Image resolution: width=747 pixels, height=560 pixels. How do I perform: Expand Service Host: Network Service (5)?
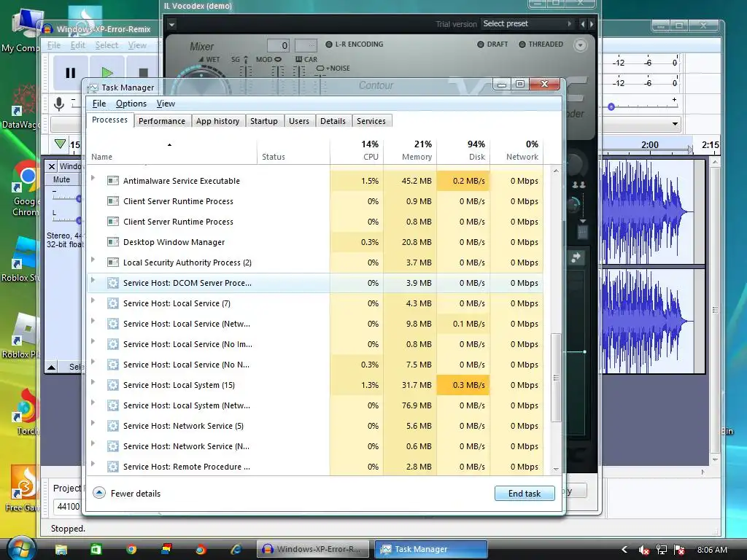click(x=93, y=423)
